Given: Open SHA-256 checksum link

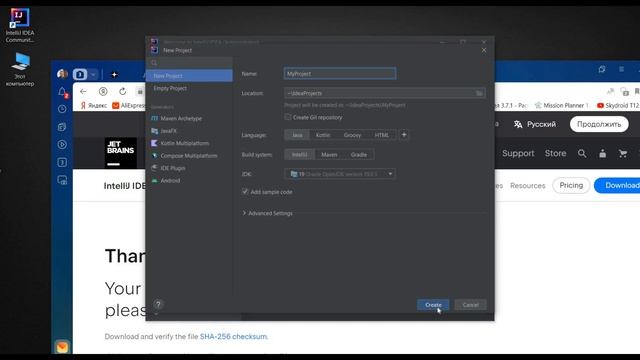Looking at the screenshot, I should pyautogui.click(x=233, y=337).
